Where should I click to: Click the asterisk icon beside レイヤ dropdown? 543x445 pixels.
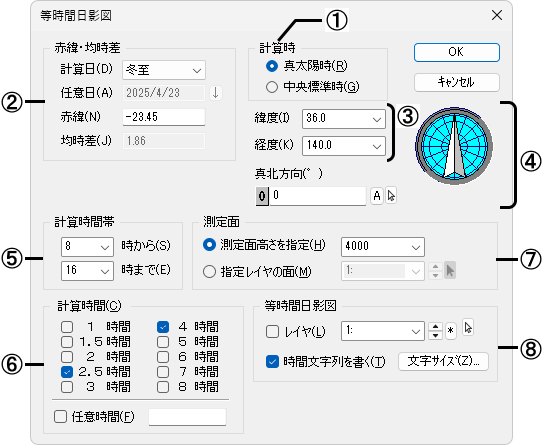coord(450,331)
